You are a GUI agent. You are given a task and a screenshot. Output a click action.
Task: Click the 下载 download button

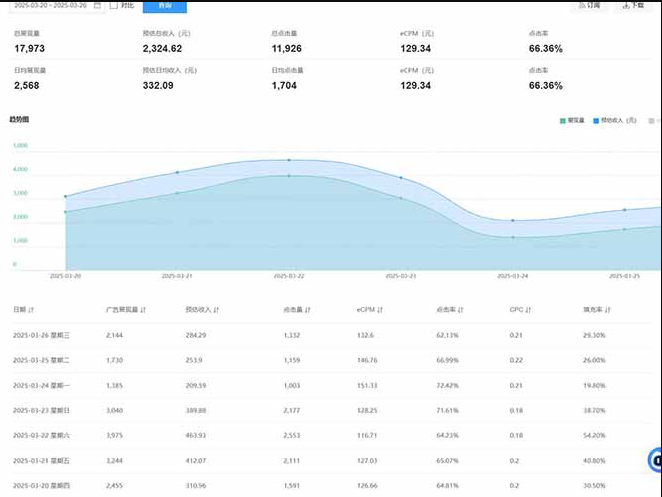[x=632, y=5]
